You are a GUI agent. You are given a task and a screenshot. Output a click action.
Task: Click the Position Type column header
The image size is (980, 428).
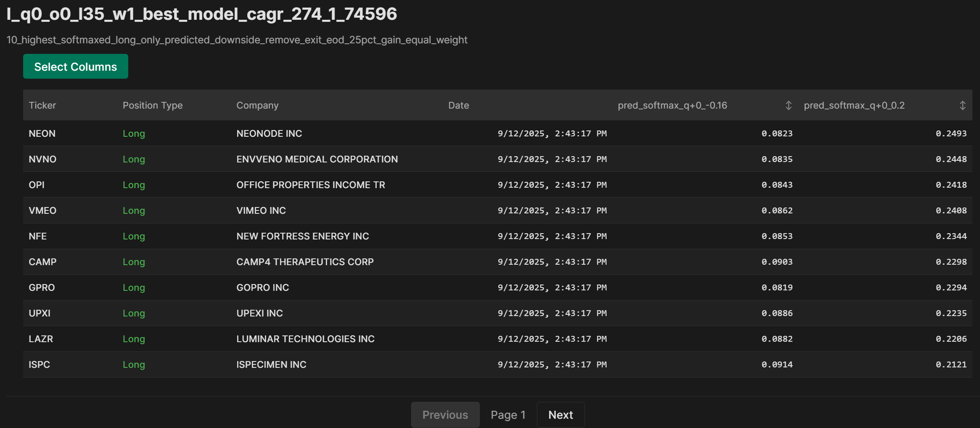click(153, 105)
